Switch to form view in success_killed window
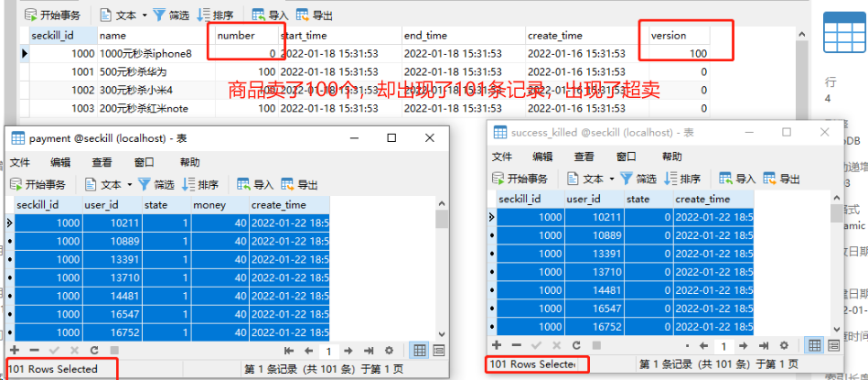Screen dimensions: 868x380 833,345
